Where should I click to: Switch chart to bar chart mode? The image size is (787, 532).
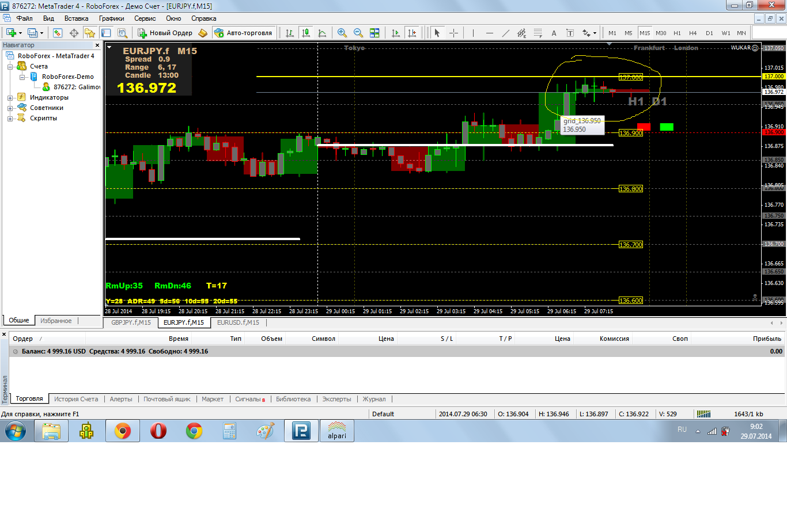pos(290,33)
